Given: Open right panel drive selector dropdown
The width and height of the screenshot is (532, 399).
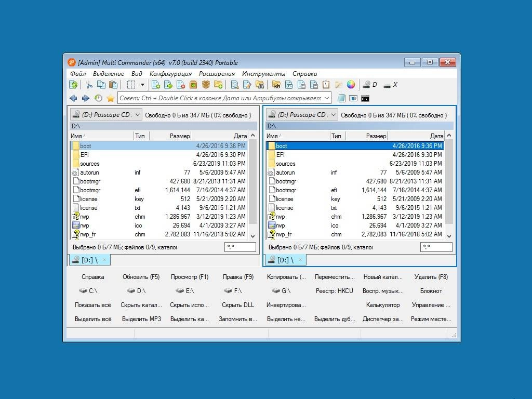Looking at the screenshot, I should (333, 115).
